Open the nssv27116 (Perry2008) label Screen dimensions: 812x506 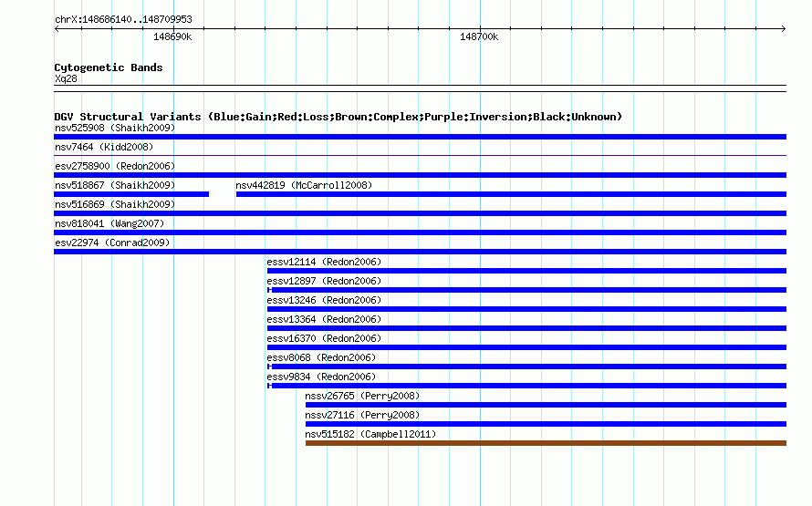point(362,415)
